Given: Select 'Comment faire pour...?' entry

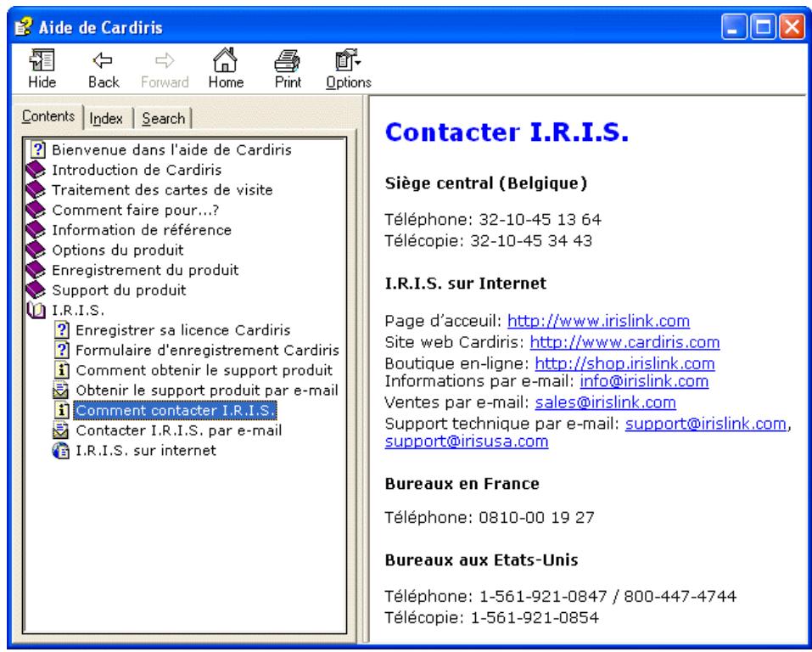Looking at the screenshot, I should [x=135, y=210].
